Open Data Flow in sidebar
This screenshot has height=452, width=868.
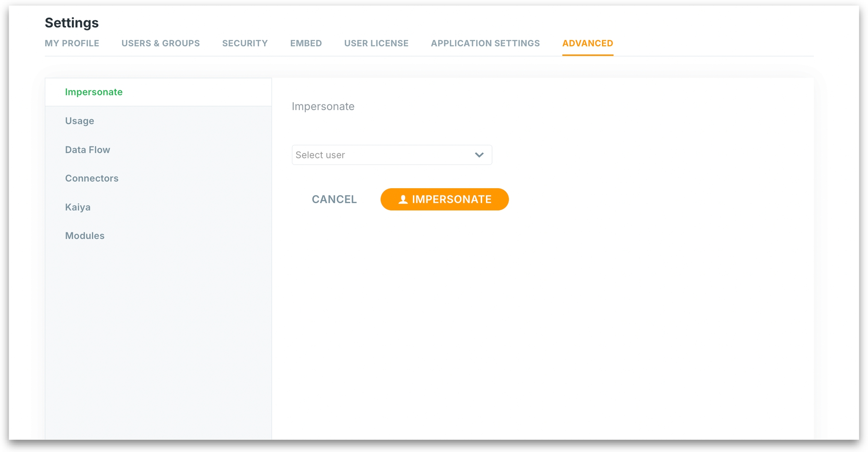pyautogui.click(x=87, y=150)
